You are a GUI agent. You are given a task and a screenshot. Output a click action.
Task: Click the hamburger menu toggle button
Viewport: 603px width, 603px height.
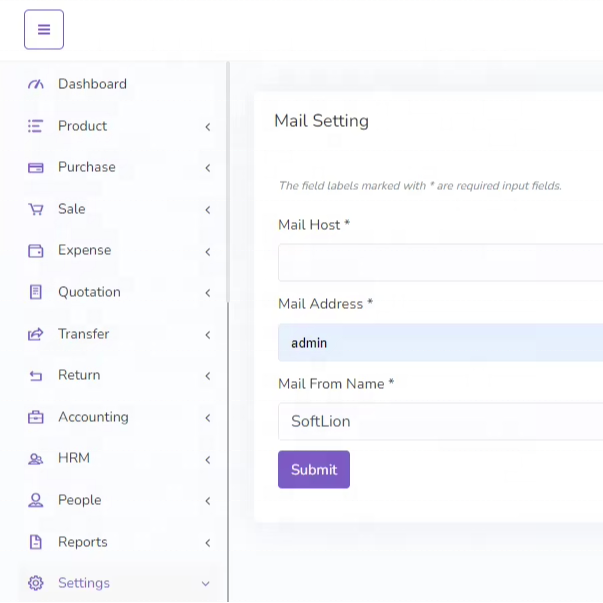[x=44, y=30]
